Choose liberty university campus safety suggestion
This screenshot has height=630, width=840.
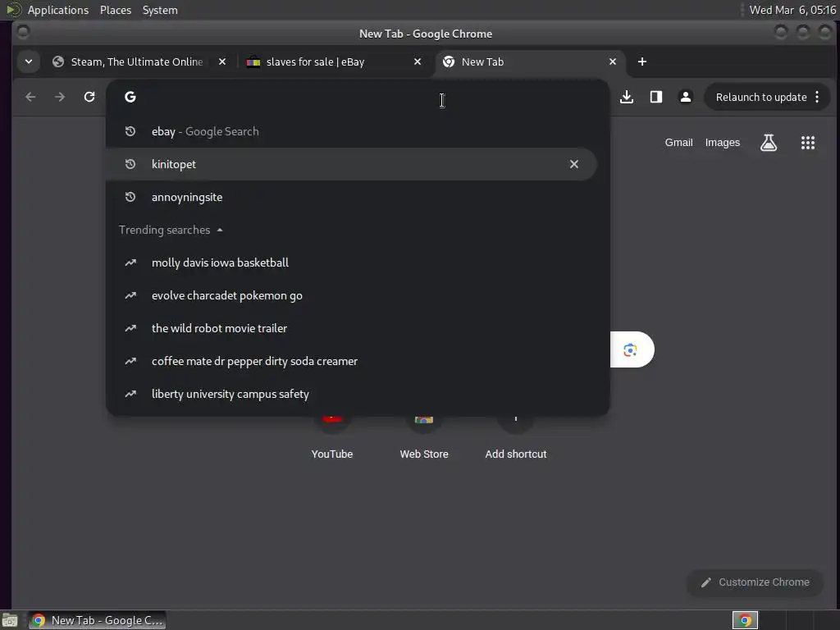[351, 394]
